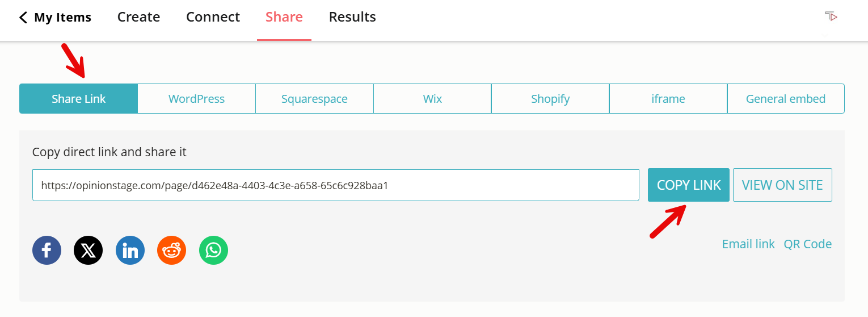Share via the Facebook icon
868x317 pixels.
(47, 250)
